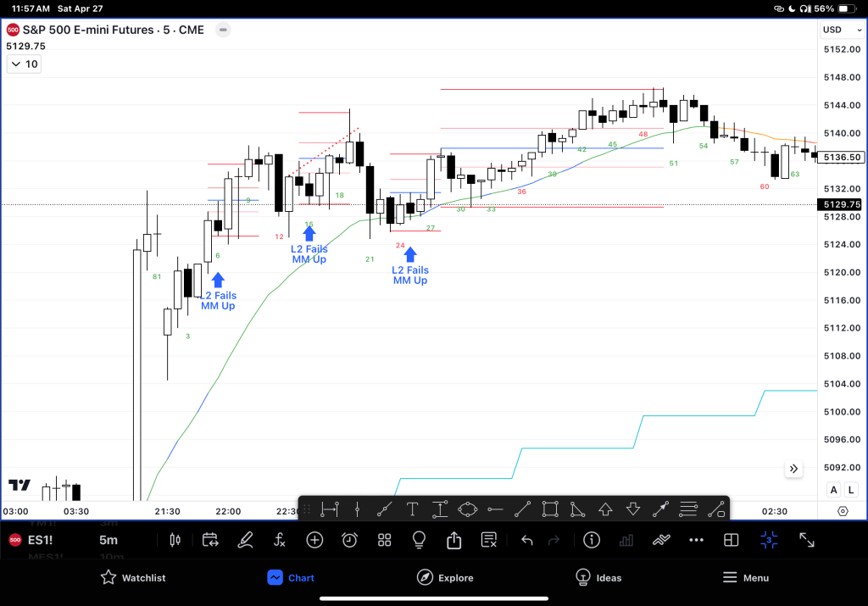
Task: Switch to the Watchlist tab
Action: [133, 578]
